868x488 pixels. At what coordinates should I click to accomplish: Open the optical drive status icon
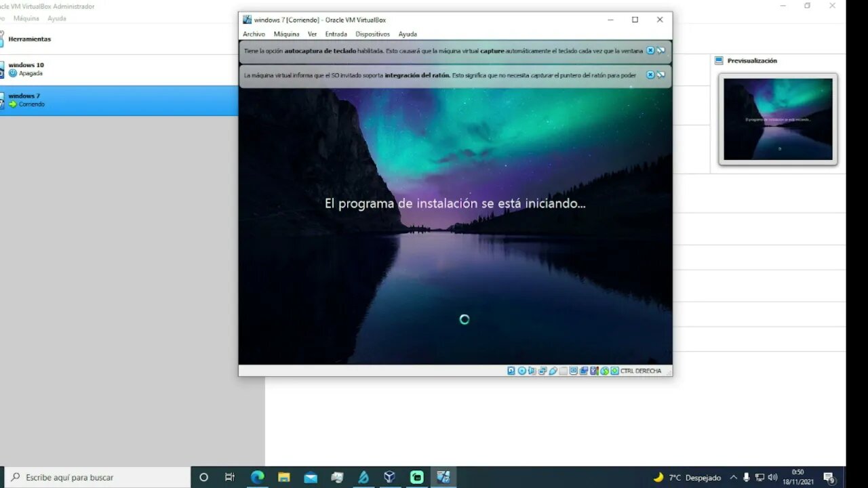[x=522, y=371]
